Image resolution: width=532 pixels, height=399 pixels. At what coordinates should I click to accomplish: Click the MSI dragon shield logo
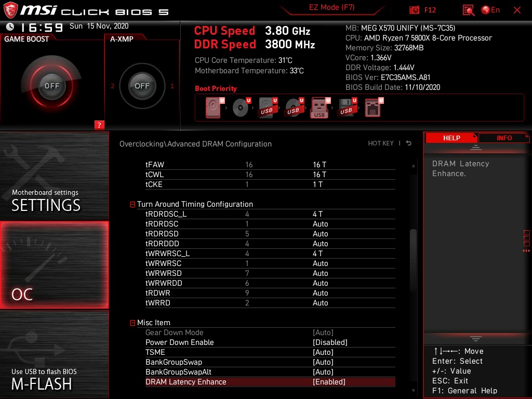(10, 10)
